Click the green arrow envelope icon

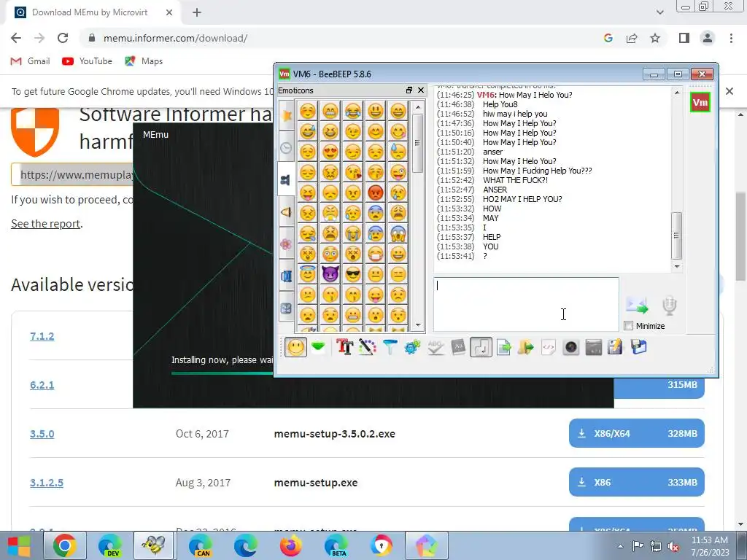[x=318, y=346]
